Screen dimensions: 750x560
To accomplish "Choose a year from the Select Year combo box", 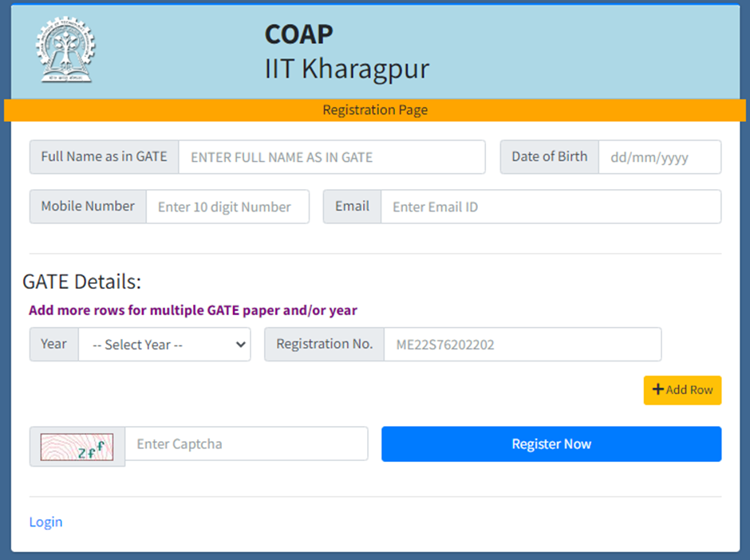I will [164, 344].
